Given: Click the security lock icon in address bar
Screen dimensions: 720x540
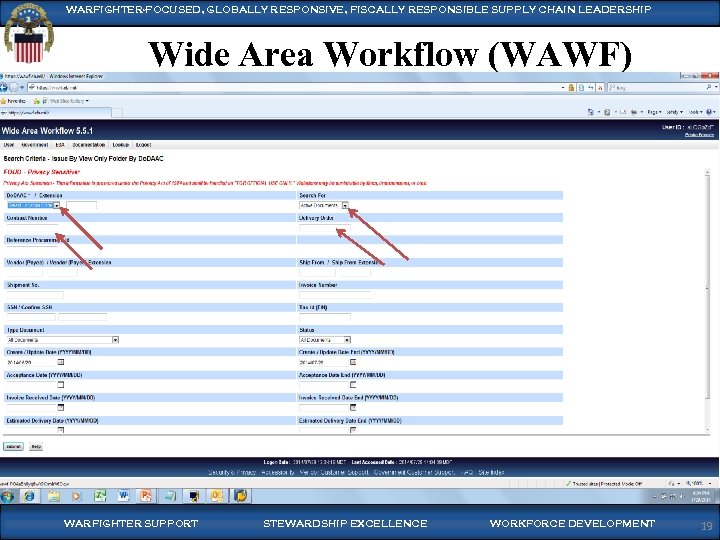Looking at the screenshot, I should click(571, 87).
